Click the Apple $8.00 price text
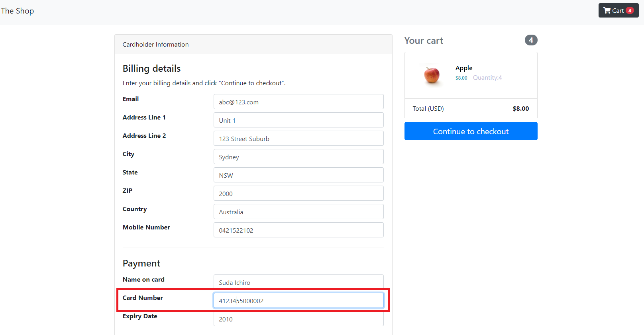This screenshot has height=335, width=644. click(461, 78)
